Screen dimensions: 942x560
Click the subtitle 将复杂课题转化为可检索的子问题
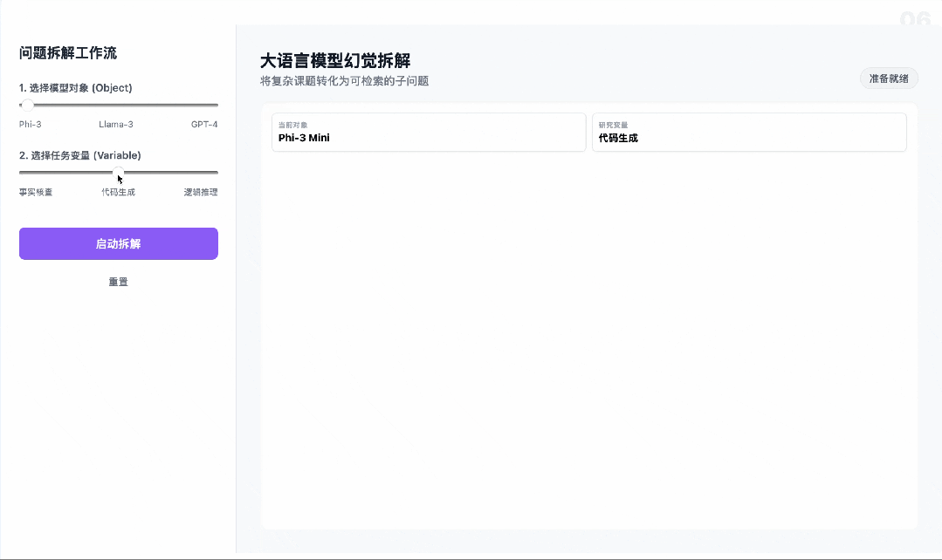344,81
